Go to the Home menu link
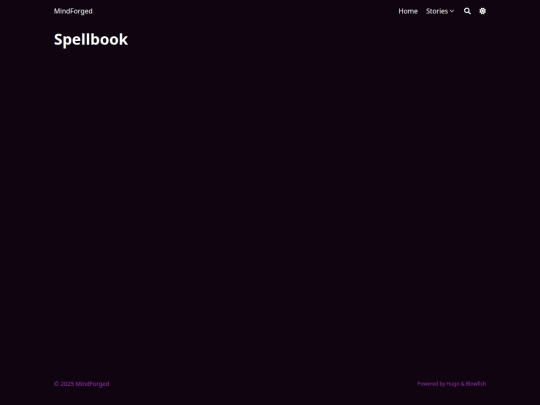 [408, 11]
